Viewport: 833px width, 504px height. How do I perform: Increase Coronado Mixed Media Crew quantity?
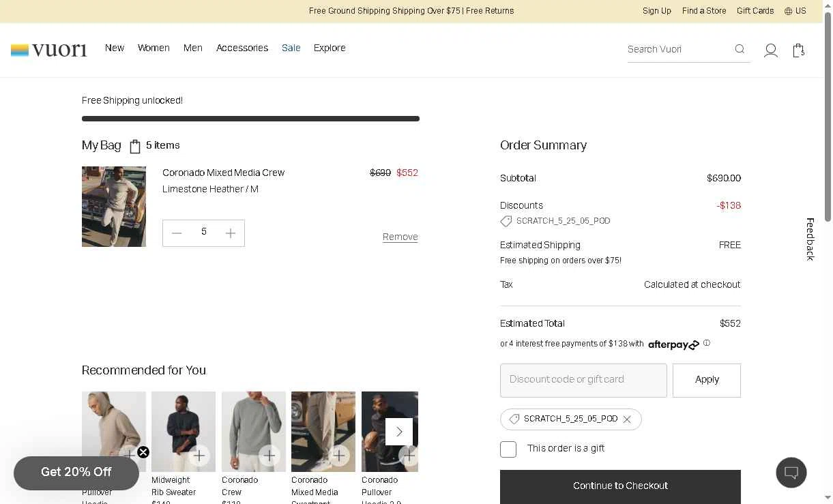[x=231, y=233]
